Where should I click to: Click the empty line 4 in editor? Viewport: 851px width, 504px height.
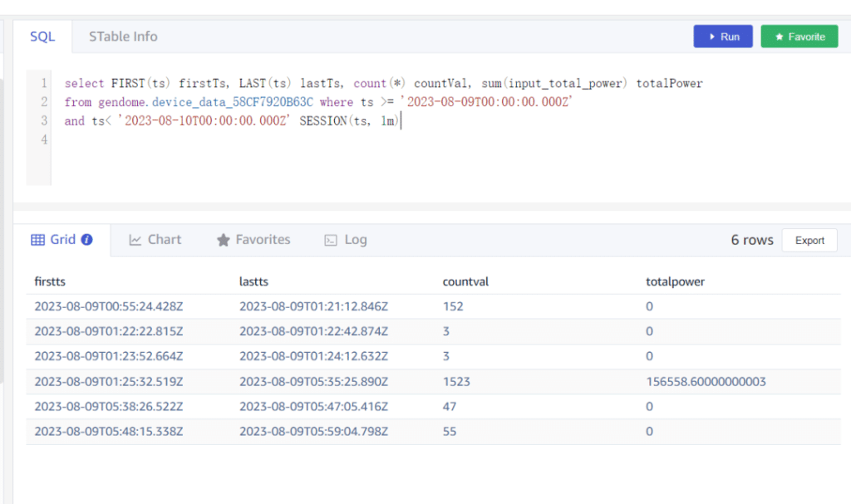coord(249,140)
